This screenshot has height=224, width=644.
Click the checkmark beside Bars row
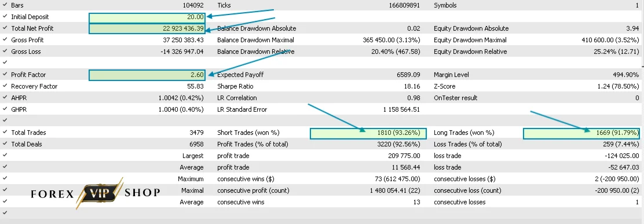[x=5, y=5]
